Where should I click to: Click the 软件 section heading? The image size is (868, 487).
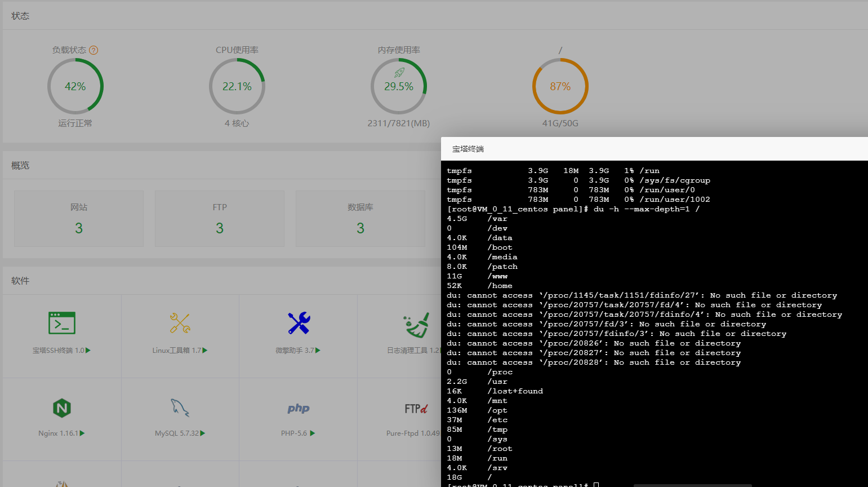[x=20, y=281]
